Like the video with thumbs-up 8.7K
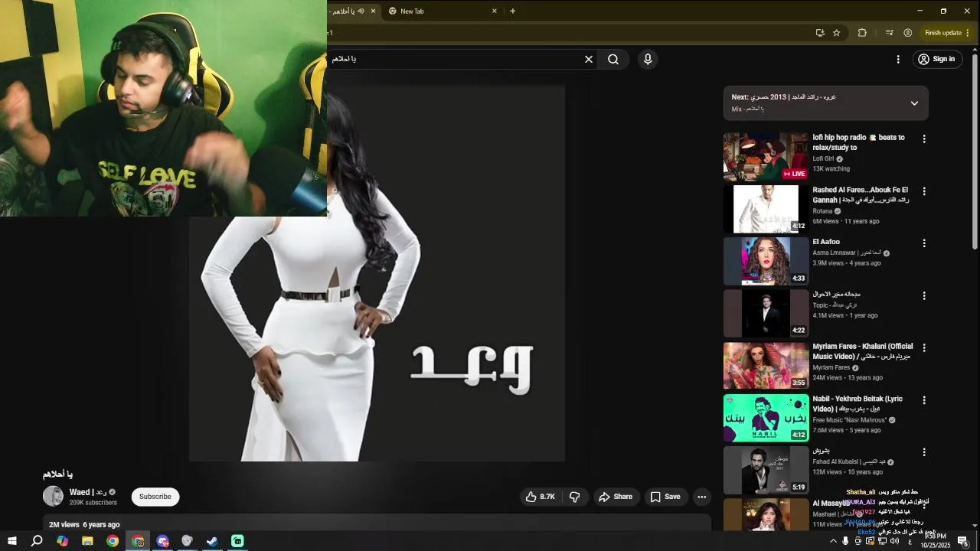This screenshot has width=980, height=551. coord(540,497)
